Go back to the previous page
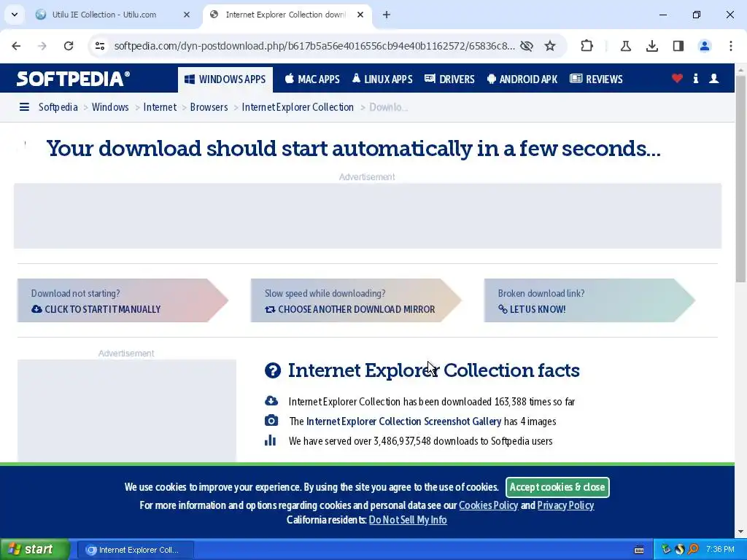The height and width of the screenshot is (560, 747). pos(16,46)
